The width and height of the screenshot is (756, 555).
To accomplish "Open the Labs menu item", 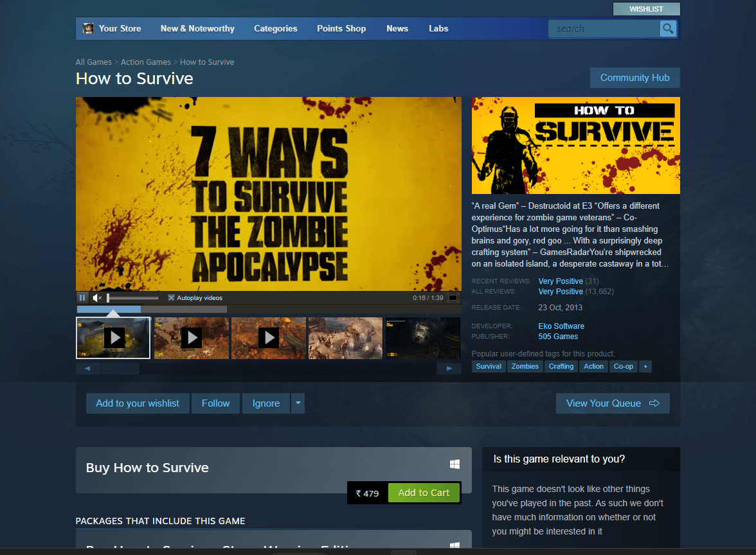I will (x=438, y=28).
